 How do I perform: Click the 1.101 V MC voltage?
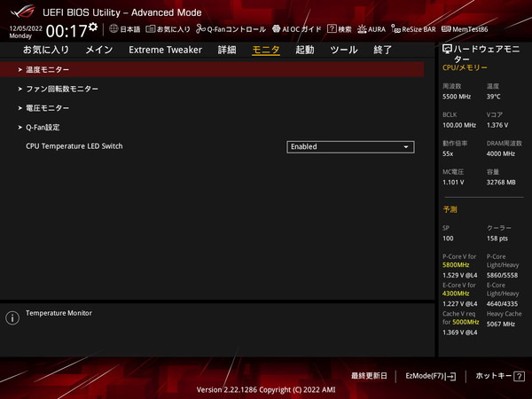(x=453, y=183)
